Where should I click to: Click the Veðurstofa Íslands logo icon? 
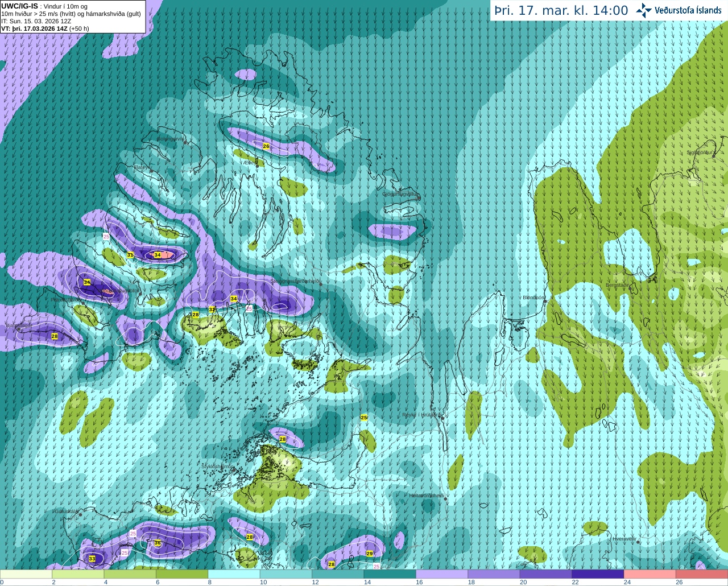point(644,10)
